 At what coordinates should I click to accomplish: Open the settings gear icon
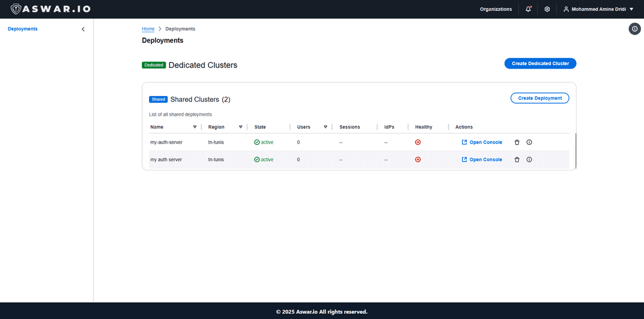tap(547, 9)
